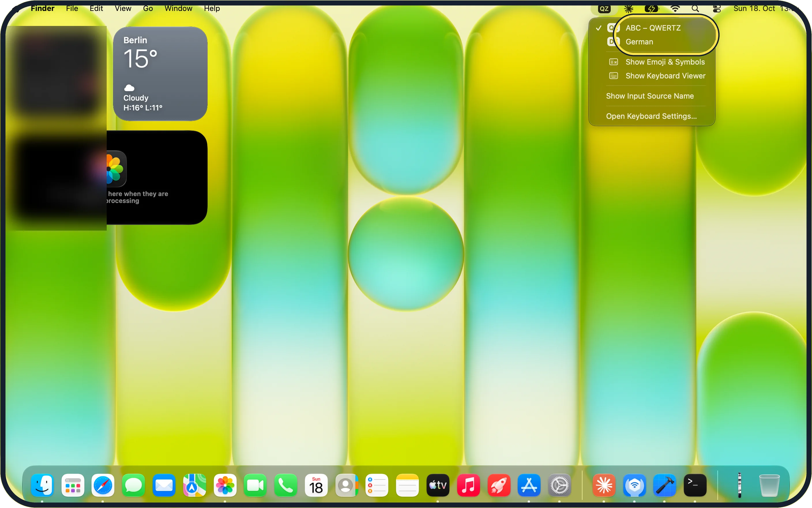Open the Edit menu
Screen dimensions: 812x508
tap(96, 8)
